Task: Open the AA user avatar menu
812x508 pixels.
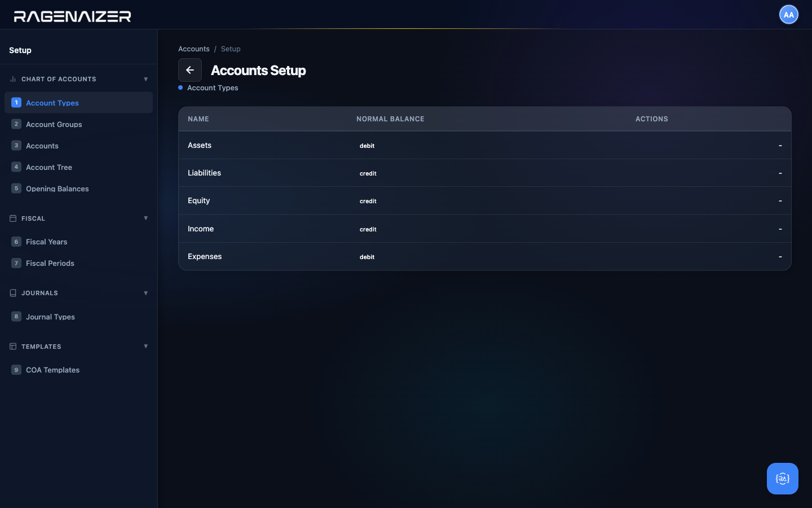Action: [x=788, y=15]
